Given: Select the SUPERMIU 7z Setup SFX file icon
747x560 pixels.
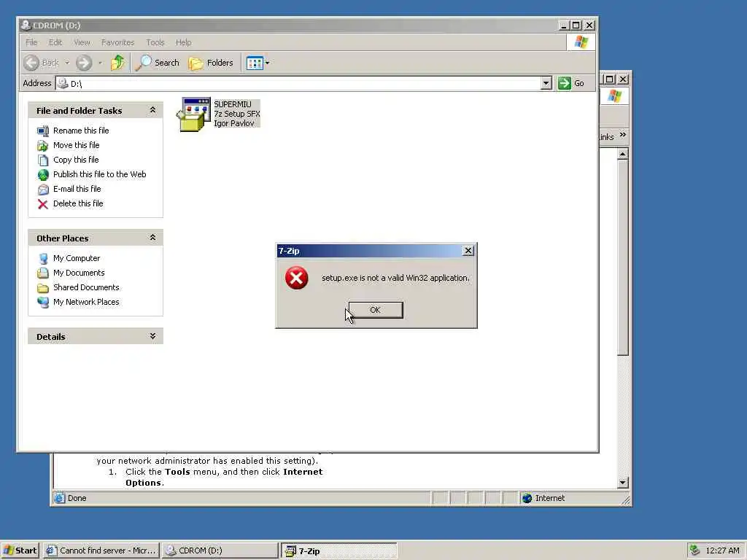Looking at the screenshot, I should point(194,114).
